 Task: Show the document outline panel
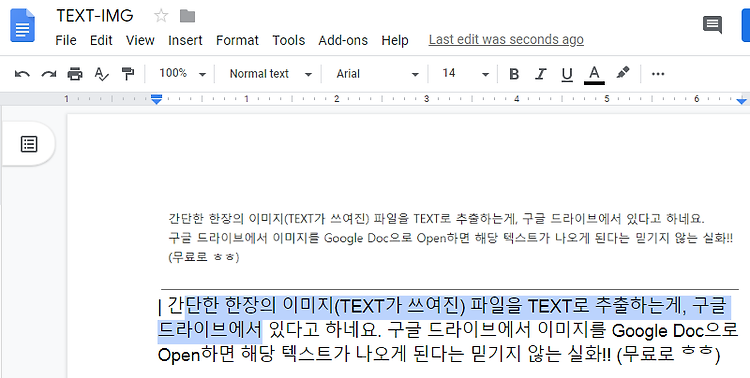[29, 144]
